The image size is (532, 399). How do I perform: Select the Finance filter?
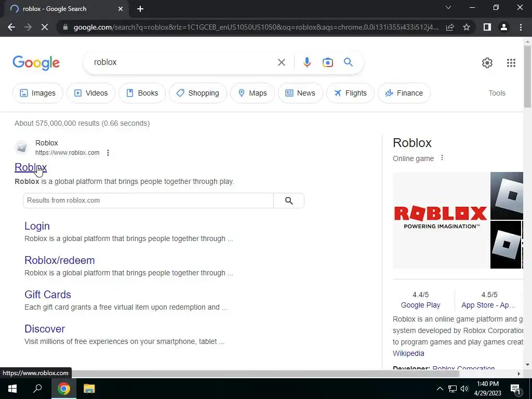(x=404, y=93)
